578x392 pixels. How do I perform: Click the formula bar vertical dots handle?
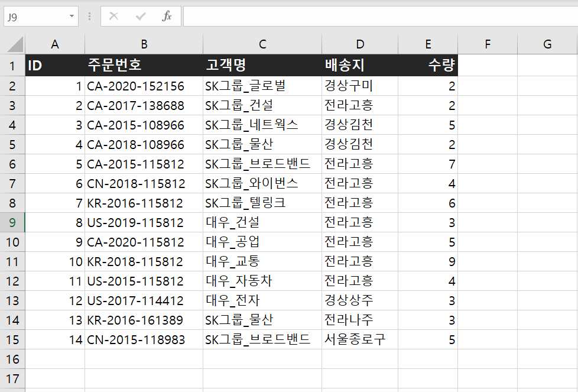(89, 16)
